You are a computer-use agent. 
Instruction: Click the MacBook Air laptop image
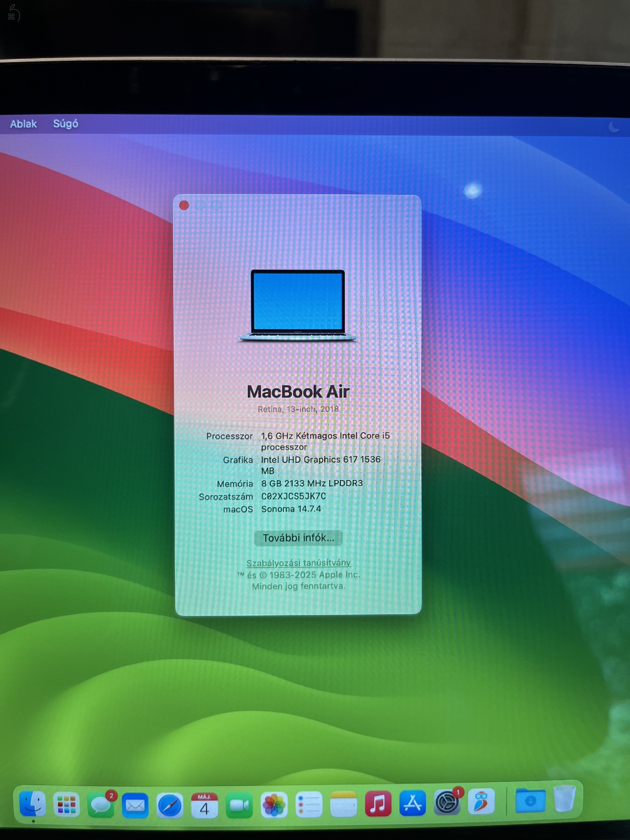point(298,306)
